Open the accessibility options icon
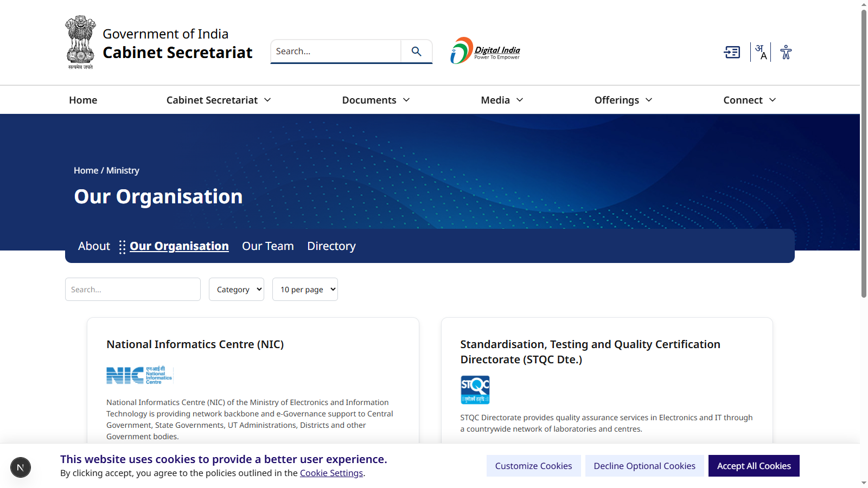868x488 pixels. [x=786, y=52]
